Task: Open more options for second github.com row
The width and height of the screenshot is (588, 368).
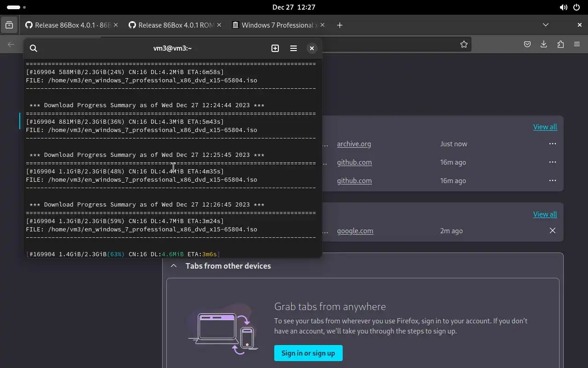Action: [x=552, y=181]
